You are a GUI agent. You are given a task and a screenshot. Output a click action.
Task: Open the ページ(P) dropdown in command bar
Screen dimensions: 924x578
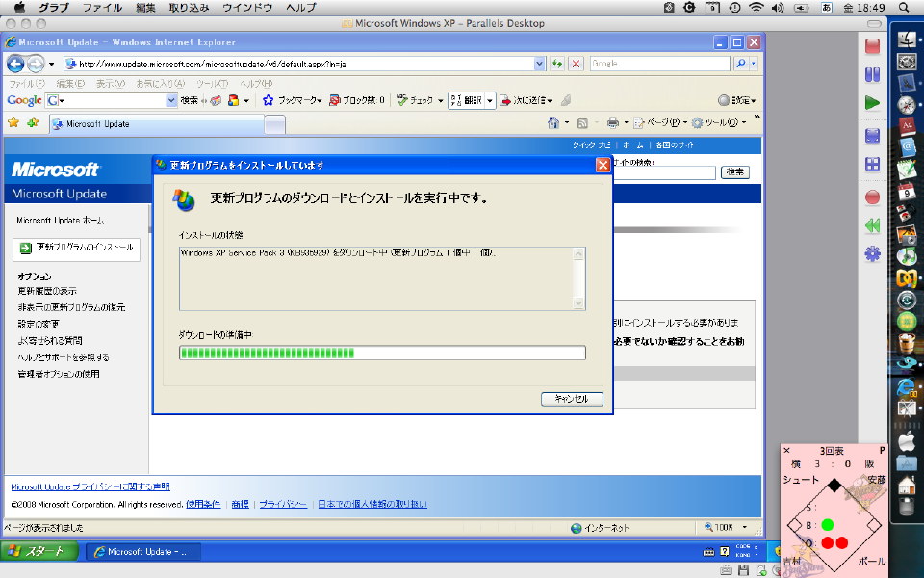[684, 122]
